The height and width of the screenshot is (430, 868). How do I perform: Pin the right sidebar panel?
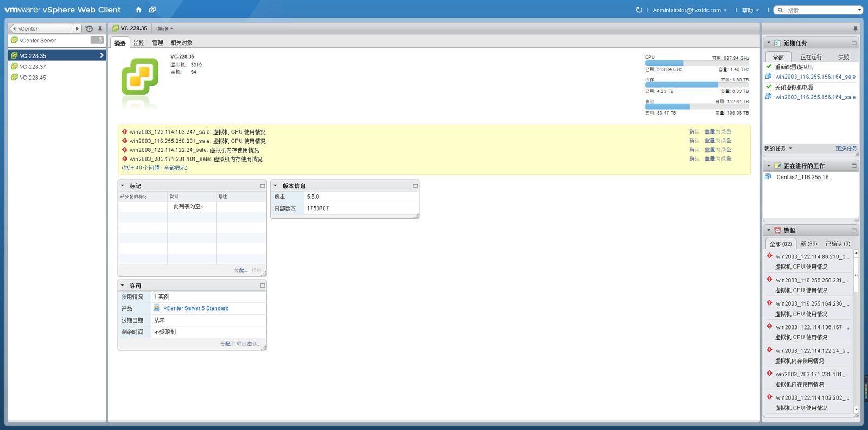(x=855, y=29)
